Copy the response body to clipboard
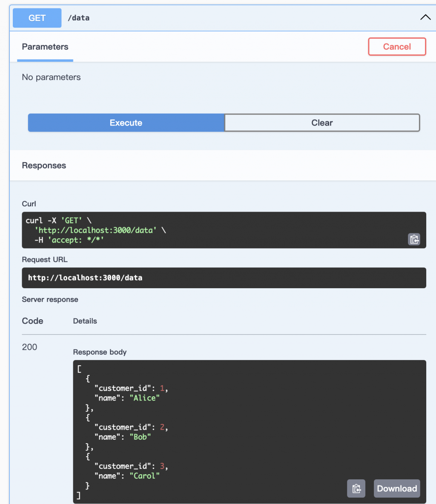This screenshot has width=436, height=504. [x=356, y=488]
